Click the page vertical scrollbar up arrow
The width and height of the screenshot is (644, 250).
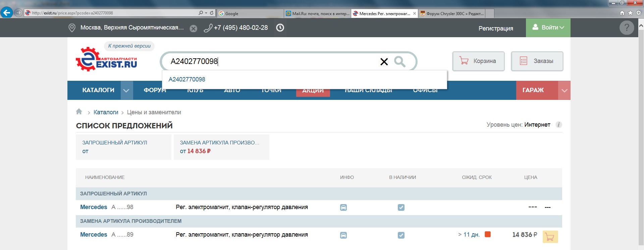641,25
